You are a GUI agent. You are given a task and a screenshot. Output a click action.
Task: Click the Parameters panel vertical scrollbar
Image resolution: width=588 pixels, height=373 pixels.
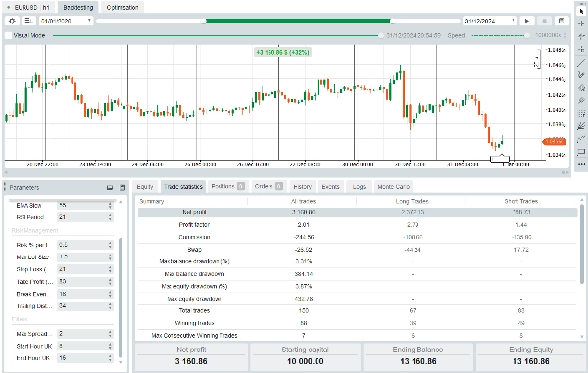click(x=121, y=297)
